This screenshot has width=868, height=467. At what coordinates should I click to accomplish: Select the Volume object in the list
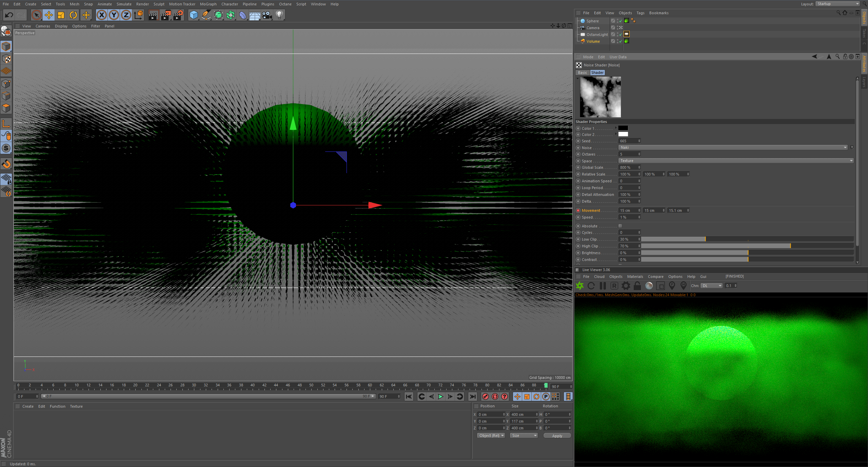[x=593, y=41]
